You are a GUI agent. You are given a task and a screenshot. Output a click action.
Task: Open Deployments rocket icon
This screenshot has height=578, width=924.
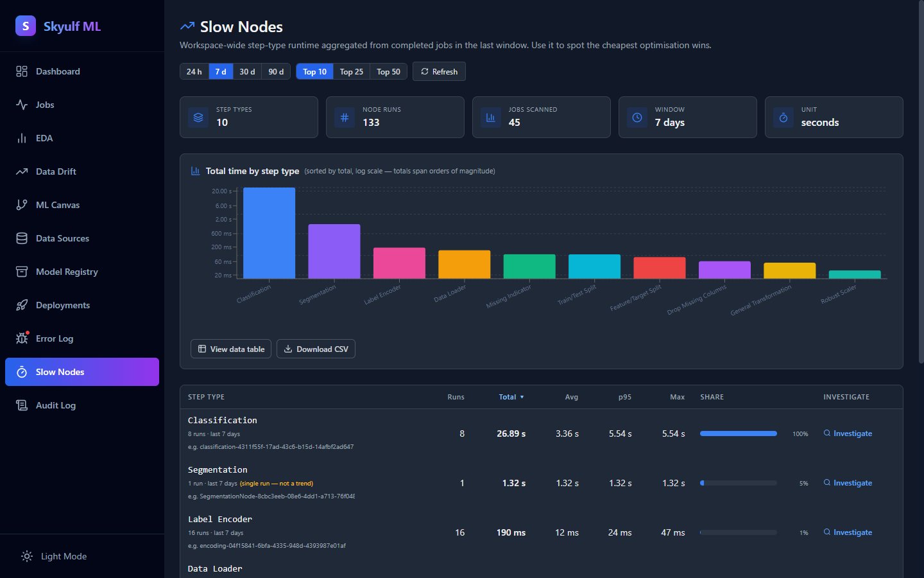pyautogui.click(x=22, y=305)
